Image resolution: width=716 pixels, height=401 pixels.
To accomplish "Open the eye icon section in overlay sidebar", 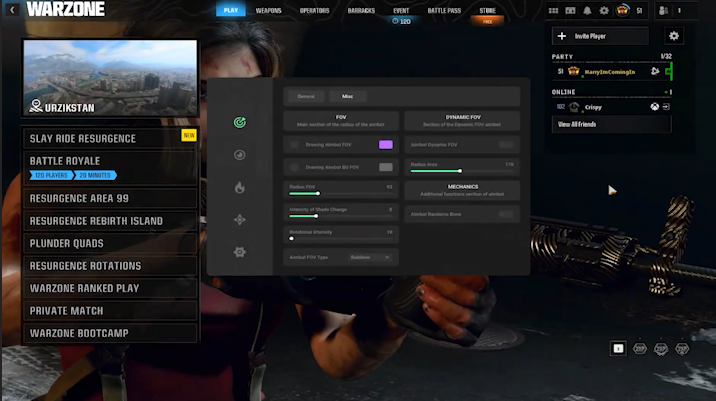I will pyautogui.click(x=239, y=155).
